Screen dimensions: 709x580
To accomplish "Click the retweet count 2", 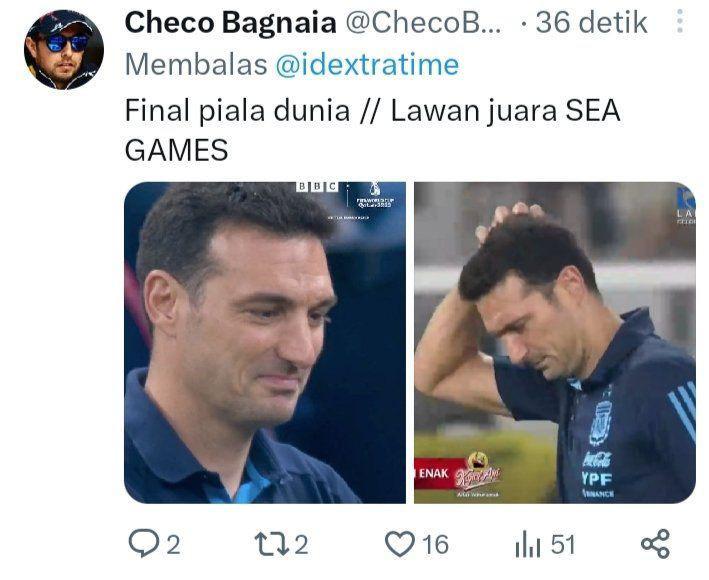I will tap(302, 544).
